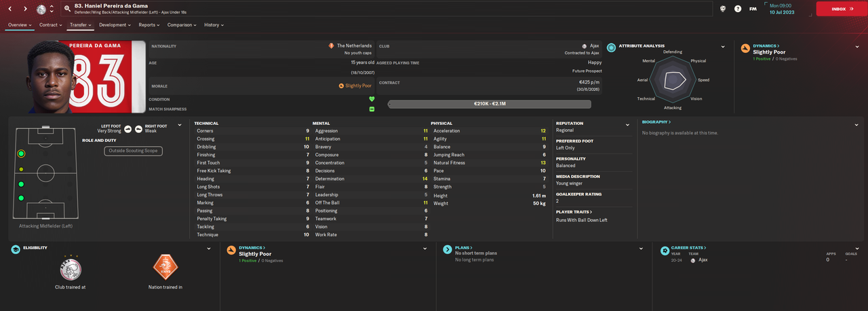Open the Contract tab menu
Viewport: 868px width, 311px height.
point(51,25)
